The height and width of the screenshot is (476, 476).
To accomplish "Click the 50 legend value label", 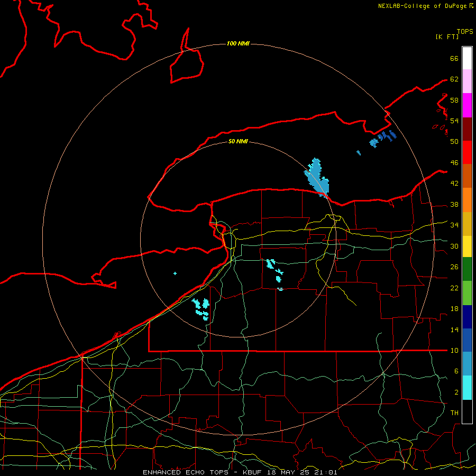I will tap(454, 141).
